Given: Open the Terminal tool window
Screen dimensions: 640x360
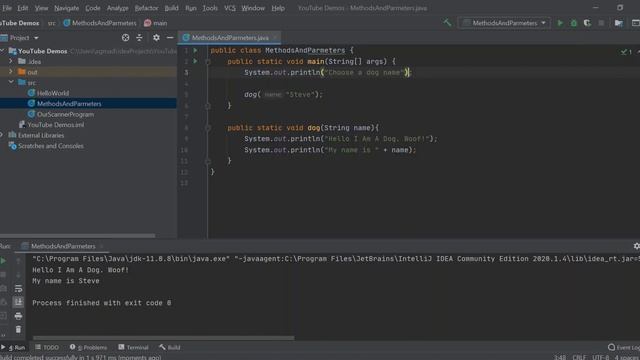Looking at the screenshot, I should pos(133,347).
